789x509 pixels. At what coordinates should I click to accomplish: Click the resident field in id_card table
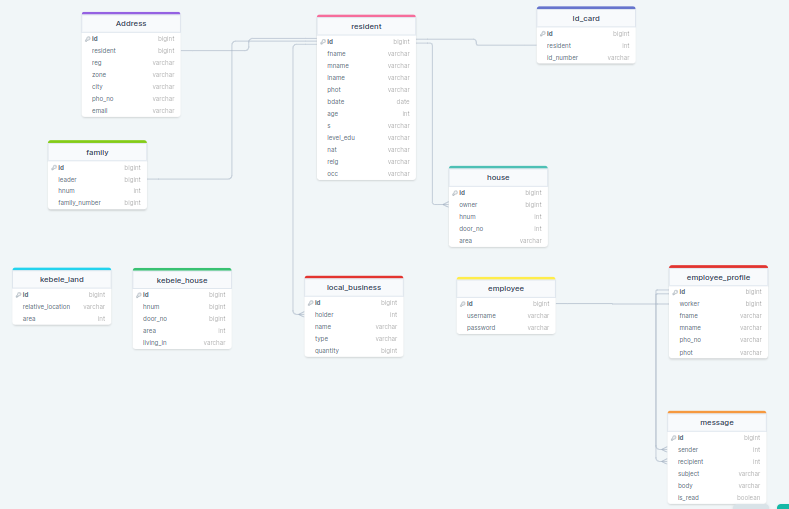point(586,46)
